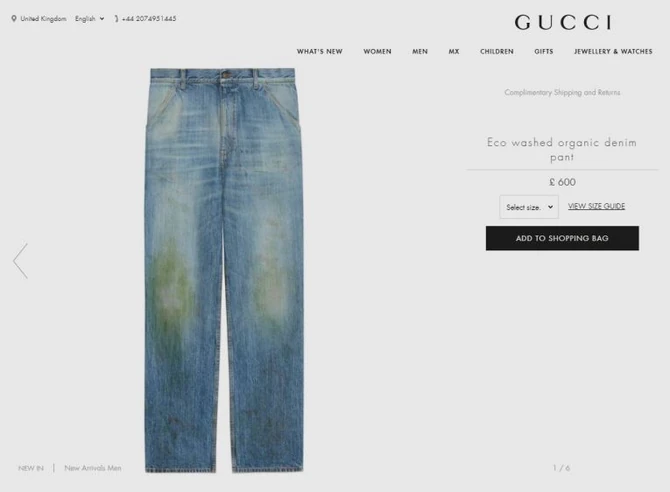Expand the Select size dropdown
670x492 pixels.
(x=529, y=207)
